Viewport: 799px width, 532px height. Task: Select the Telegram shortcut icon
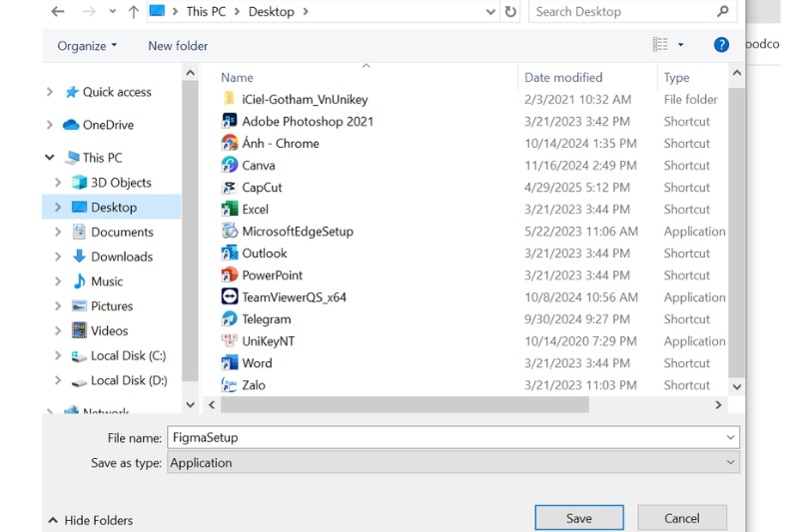(230, 319)
